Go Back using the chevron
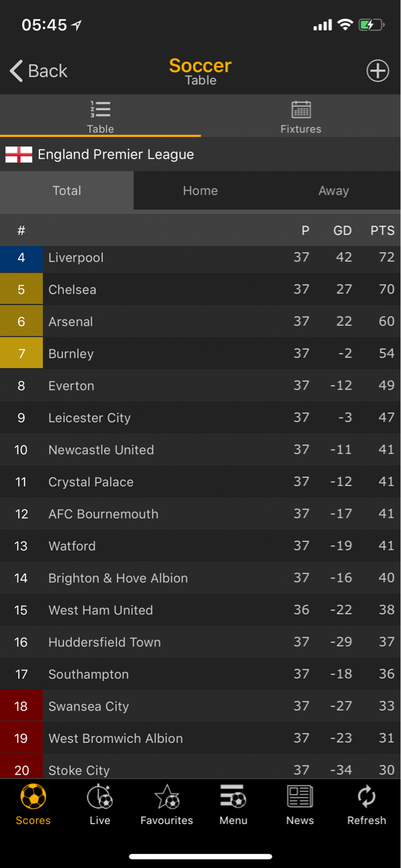Image resolution: width=401 pixels, height=868 pixels. click(x=17, y=71)
